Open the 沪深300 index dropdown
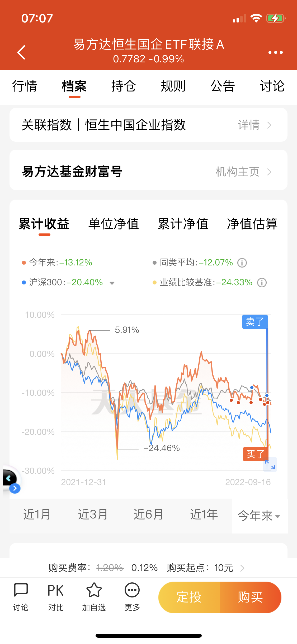This screenshot has width=297, height=644. pyautogui.click(x=112, y=283)
